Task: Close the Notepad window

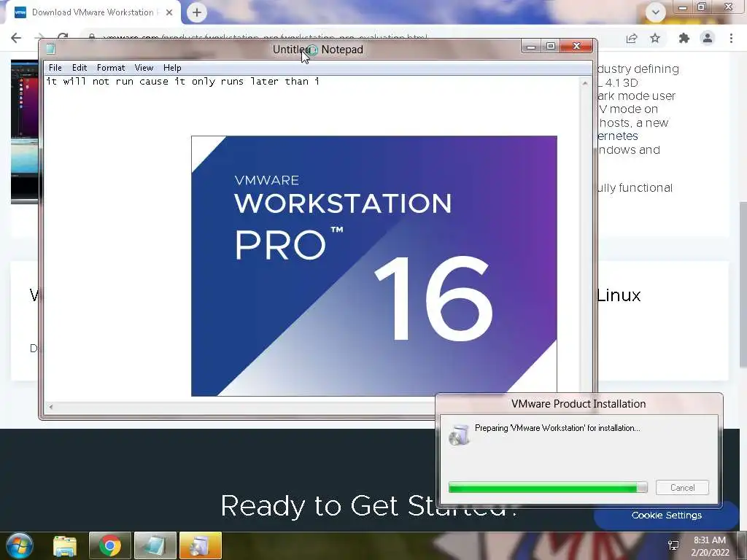Action: (576, 46)
